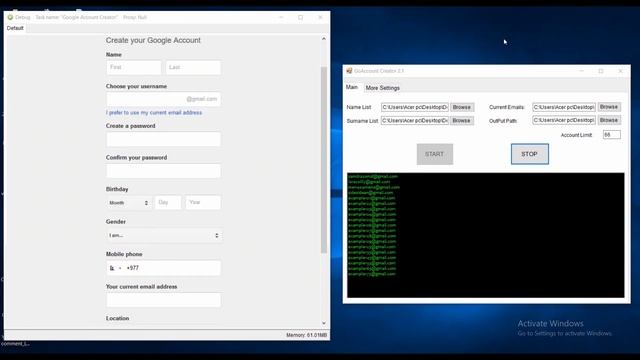The width and height of the screenshot is (640, 360).
Task: Click the First name input field
Action: pos(134,67)
